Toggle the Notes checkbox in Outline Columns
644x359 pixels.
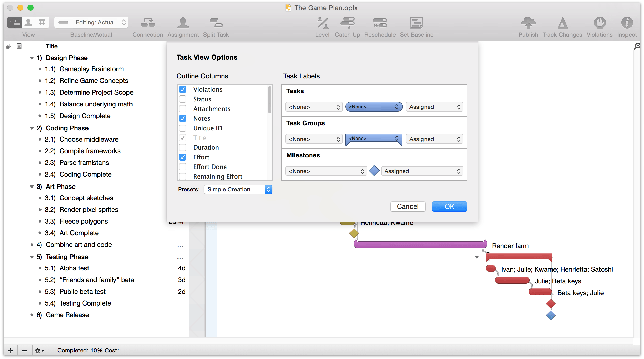(183, 118)
